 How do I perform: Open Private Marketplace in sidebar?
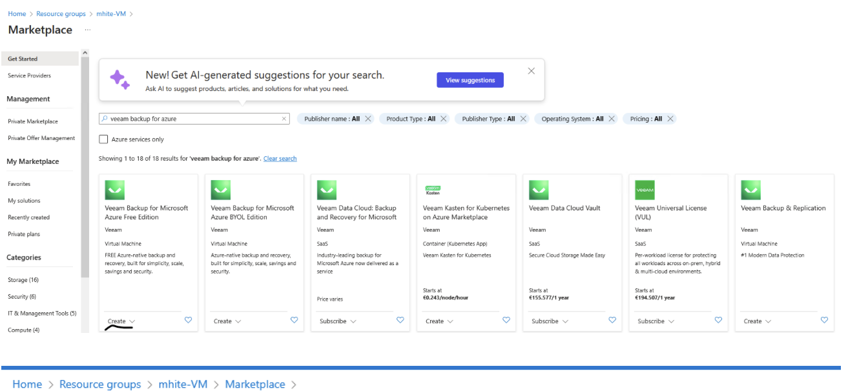33,121
